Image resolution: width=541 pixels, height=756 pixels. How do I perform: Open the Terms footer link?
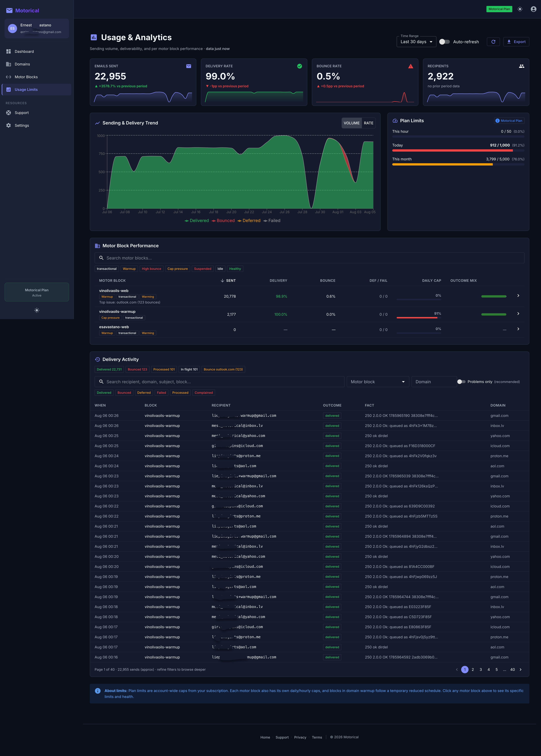pyautogui.click(x=317, y=737)
